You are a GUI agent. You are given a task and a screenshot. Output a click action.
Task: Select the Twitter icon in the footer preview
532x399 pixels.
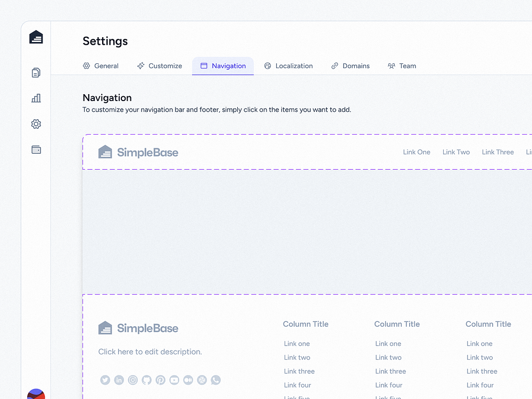coord(105,380)
